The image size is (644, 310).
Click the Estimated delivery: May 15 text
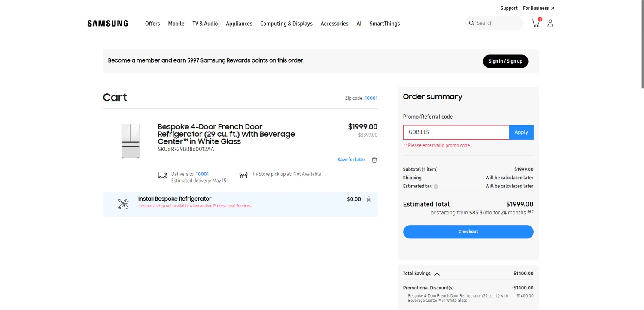click(199, 181)
